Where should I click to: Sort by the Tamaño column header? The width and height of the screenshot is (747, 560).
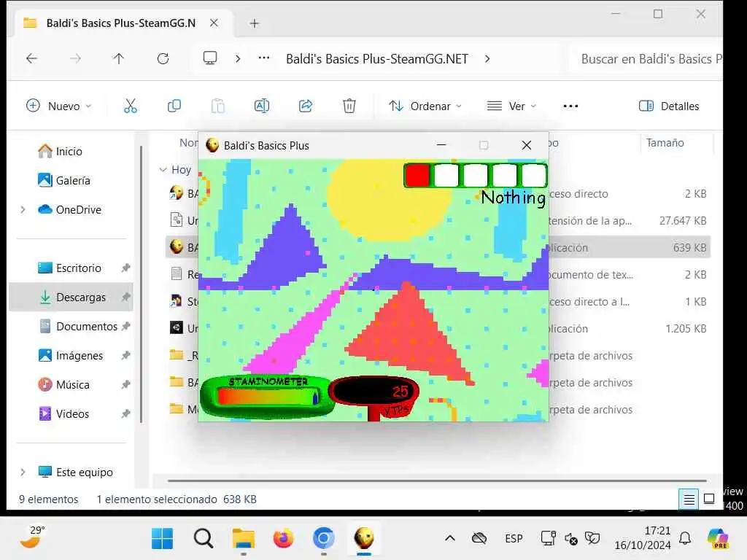(x=665, y=142)
